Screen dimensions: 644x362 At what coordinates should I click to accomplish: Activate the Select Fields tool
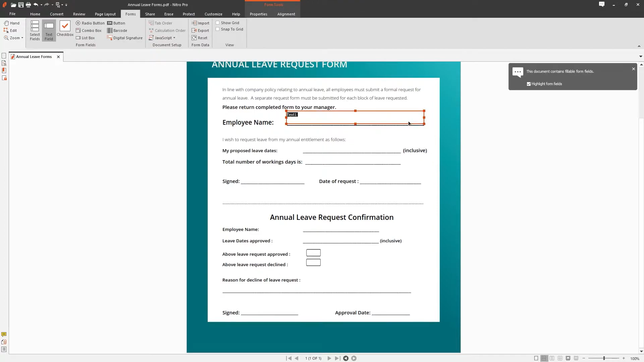click(x=35, y=31)
